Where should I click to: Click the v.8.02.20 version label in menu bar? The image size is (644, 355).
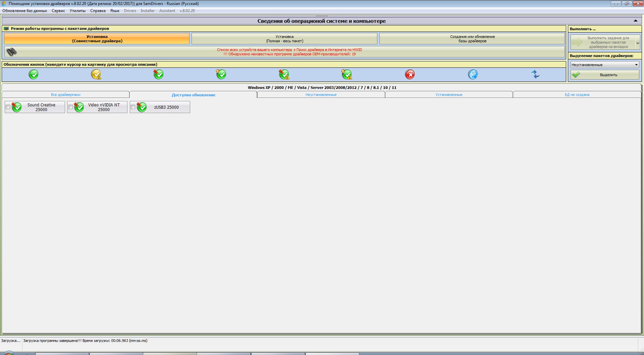(187, 11)
